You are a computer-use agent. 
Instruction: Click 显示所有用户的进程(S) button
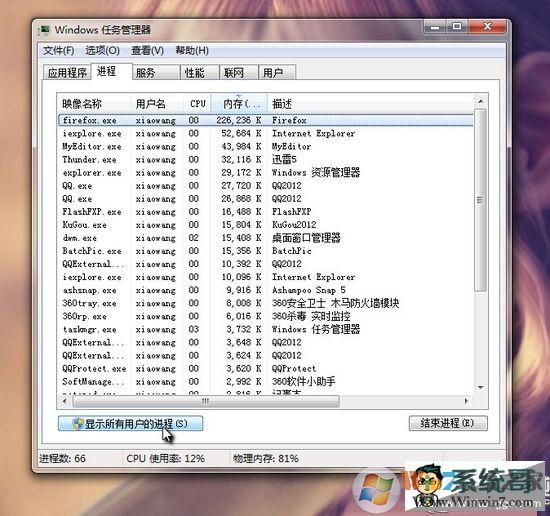[x=130, y=423]
